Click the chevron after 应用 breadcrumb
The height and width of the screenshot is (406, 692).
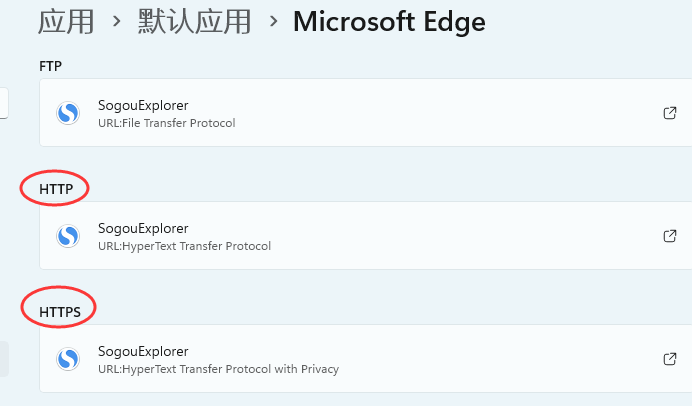tap(117, 21)
